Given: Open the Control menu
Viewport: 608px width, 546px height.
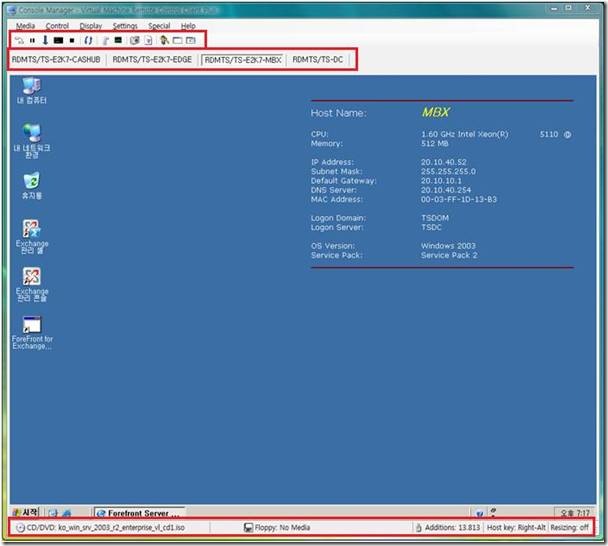Looking at the screenshot, I should [57, 26].
